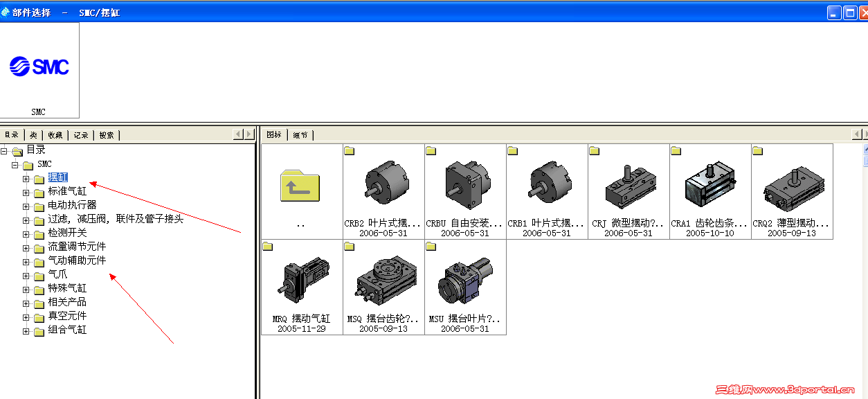Switch to the 搜索 tab
This screenshot has height=399, width=868.
pos(106,134)
